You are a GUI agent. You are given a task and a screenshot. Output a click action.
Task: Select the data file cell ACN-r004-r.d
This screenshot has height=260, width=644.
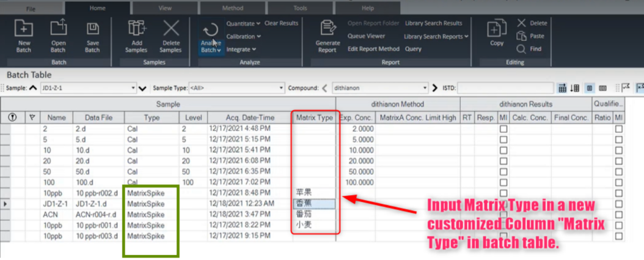(98, 214)
